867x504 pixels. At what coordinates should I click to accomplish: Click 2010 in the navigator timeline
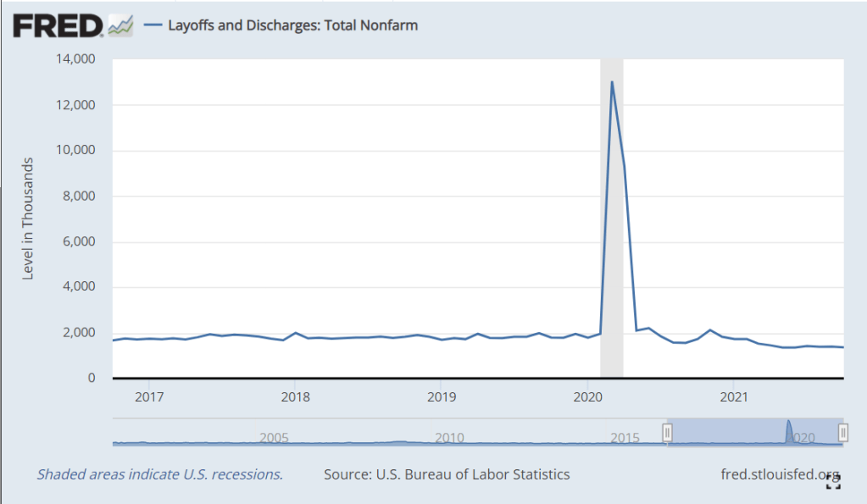pos(449,438)
